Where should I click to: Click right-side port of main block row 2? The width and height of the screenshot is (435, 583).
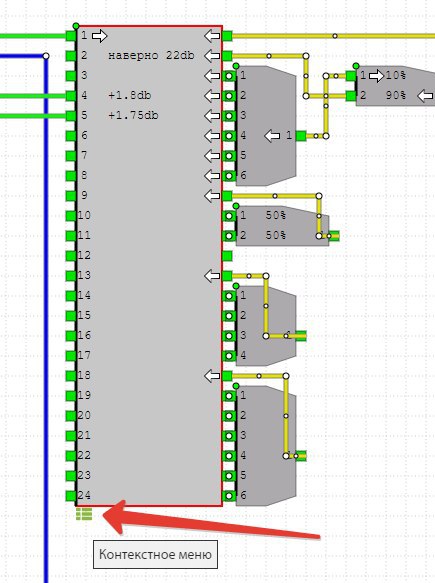(x=227, y=56)
